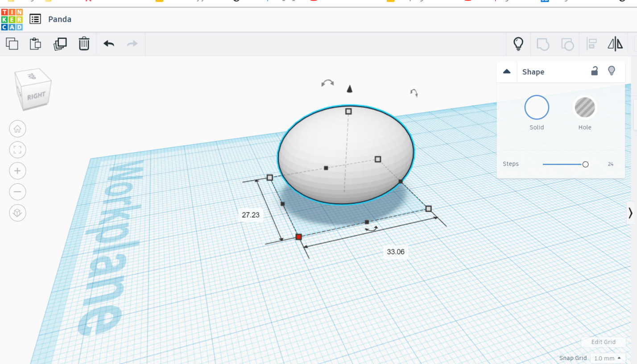The width and height of the screenshot is (637, 364).
Task: Redo the last action
Action: coord(132,44)
